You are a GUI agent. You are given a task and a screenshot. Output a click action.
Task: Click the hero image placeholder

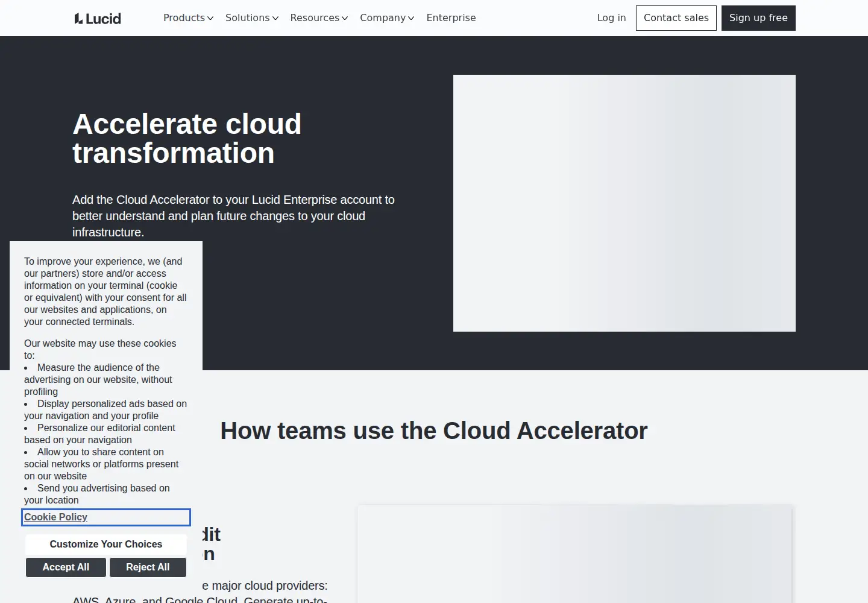click(x=624, y=203)
